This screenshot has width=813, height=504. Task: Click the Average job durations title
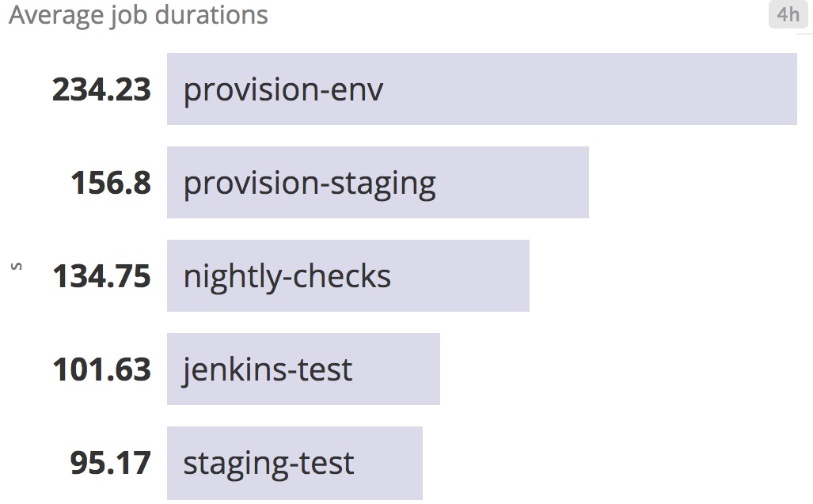(x=139, y=15)
